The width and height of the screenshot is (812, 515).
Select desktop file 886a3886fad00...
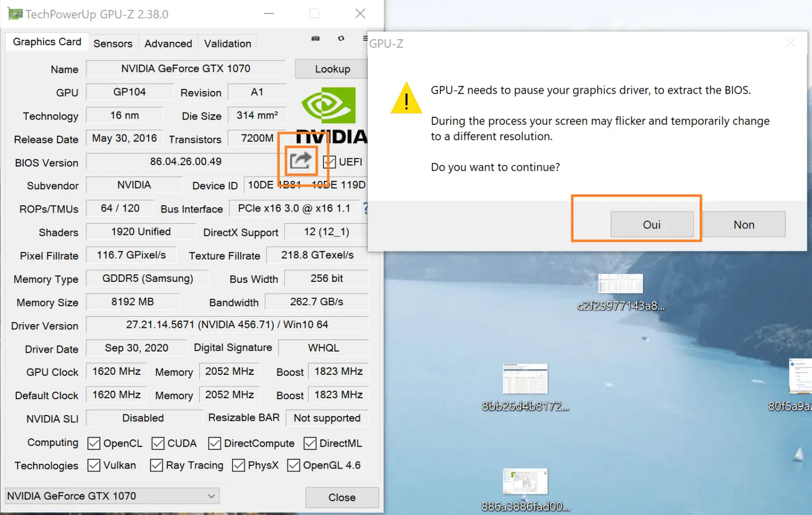pyautogui.click(x=525, y=490)
